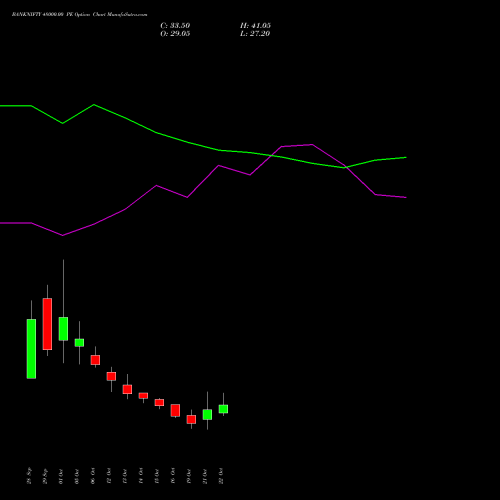The width and height of the screenshot is (500, 500).
Task: Select the red candle above 15 Oct
Action: pyautogui.click(x=159, y=402)
